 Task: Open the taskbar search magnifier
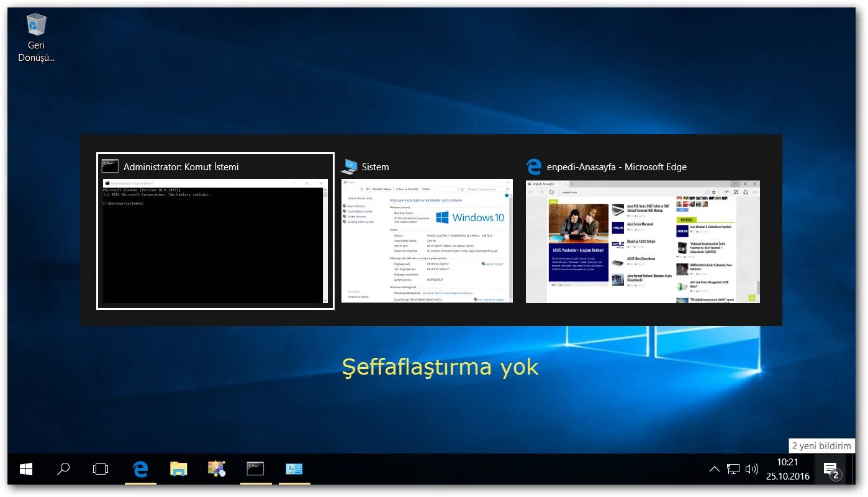tap(63, 469)
